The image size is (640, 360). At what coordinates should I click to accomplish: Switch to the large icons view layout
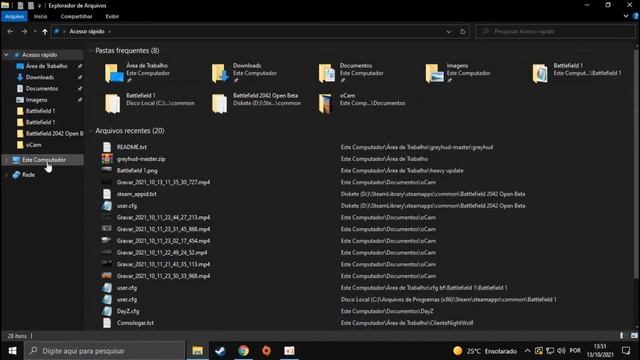click(634, 336)
